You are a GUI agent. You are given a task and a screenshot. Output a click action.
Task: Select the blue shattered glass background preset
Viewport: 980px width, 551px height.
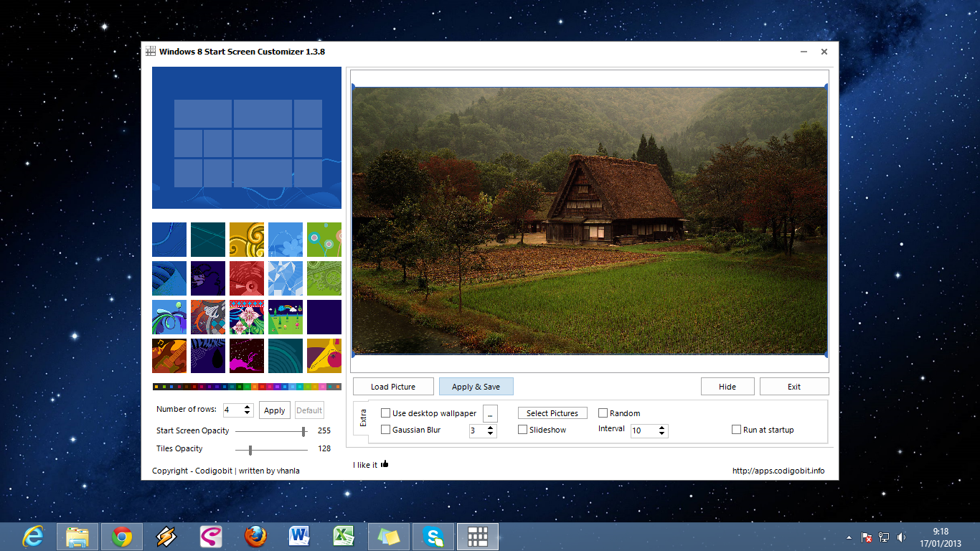285,278
